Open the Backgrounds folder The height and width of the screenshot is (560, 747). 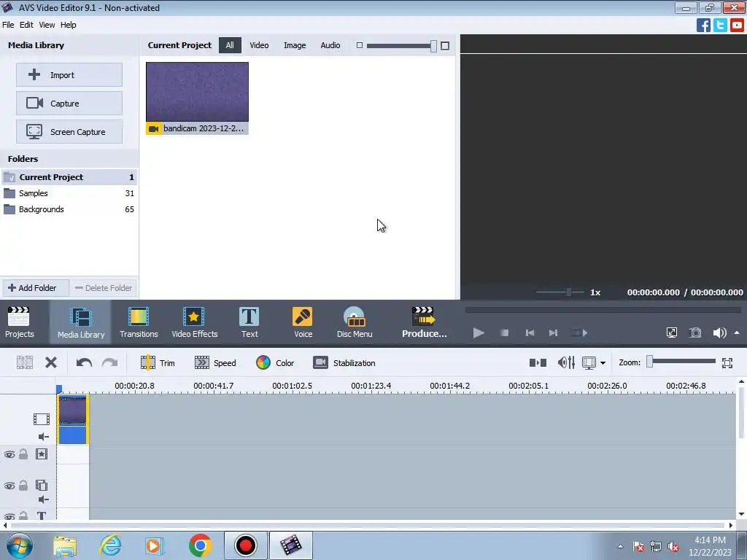tap(69, 209)
